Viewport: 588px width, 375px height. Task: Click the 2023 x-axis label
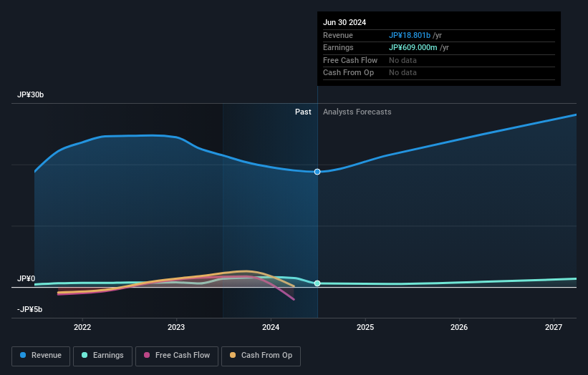176,327
